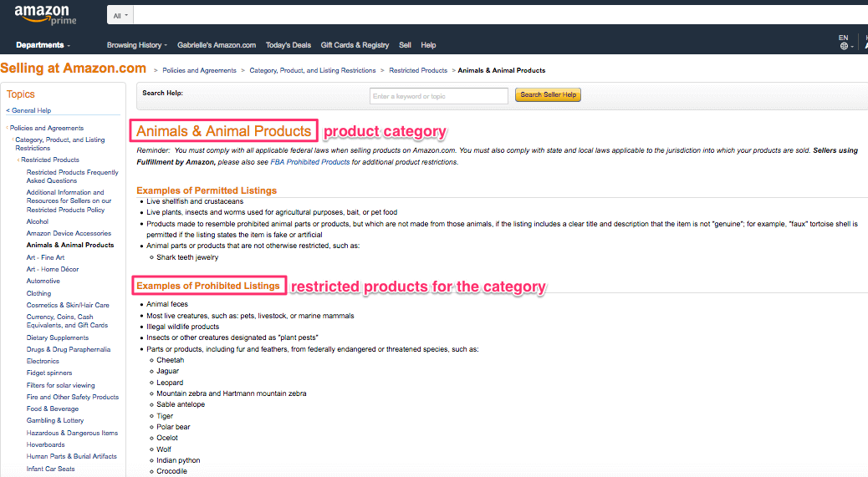The image size is (868, 477).
Task: Select the Automotive topic
Action: coord(43,282)
